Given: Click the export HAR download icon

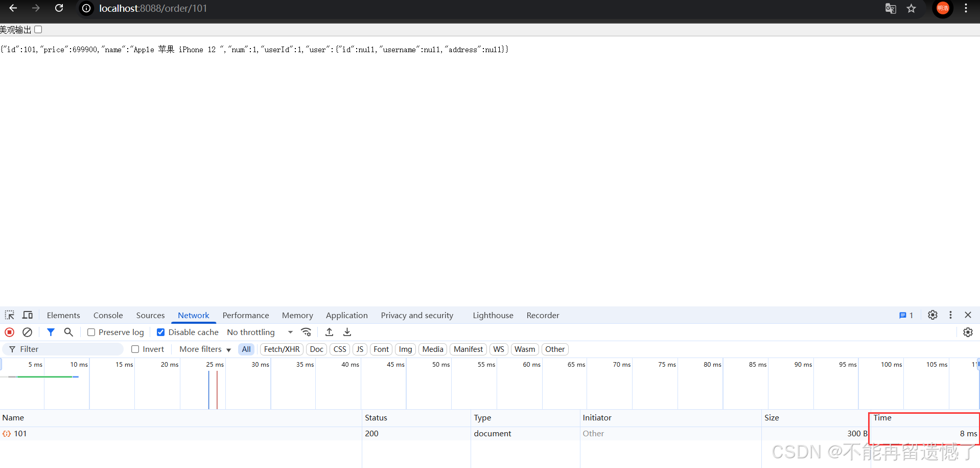Looking at the screenshot, I should [x=347, y=332].
